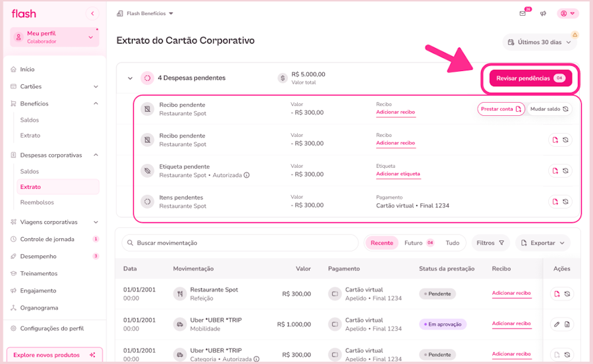Click the Pendente status of the Restaurante Spot R$ 300,00 table row
593x364 pixels.
pos(438,294)
